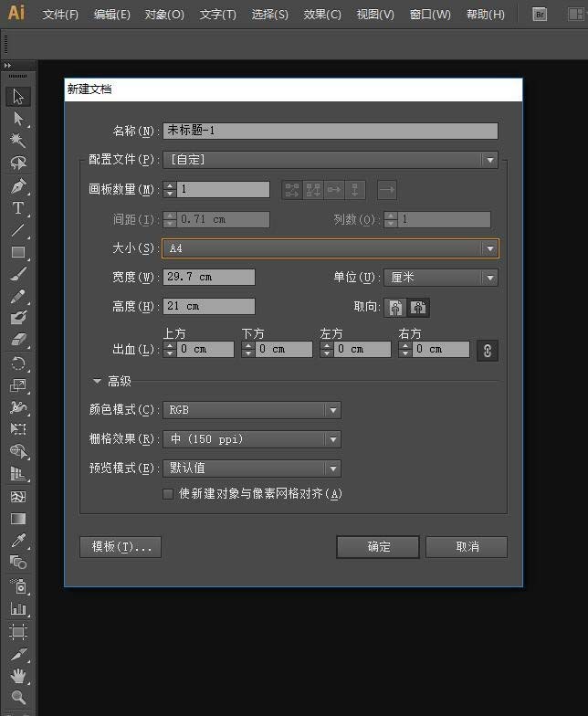Click the 宽度 width input field
The image size is (588, 716).
pos(209,278)
